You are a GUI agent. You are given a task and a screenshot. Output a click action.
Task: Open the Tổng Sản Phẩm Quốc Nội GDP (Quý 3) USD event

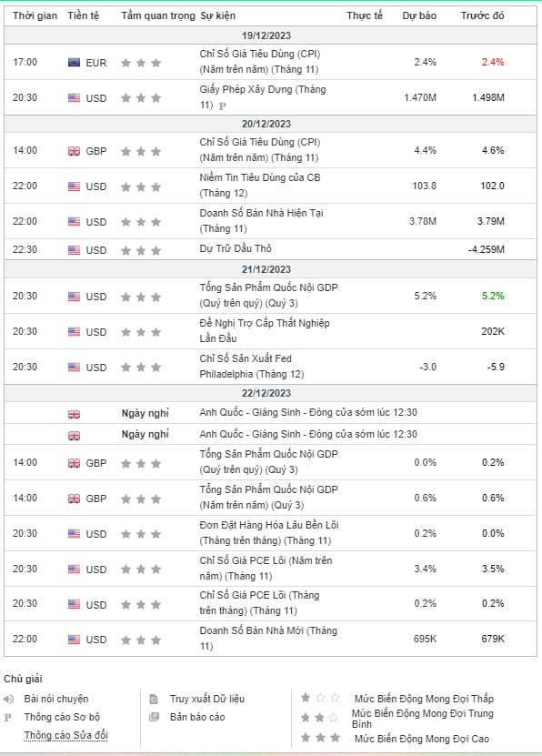(x=269, y=295)
